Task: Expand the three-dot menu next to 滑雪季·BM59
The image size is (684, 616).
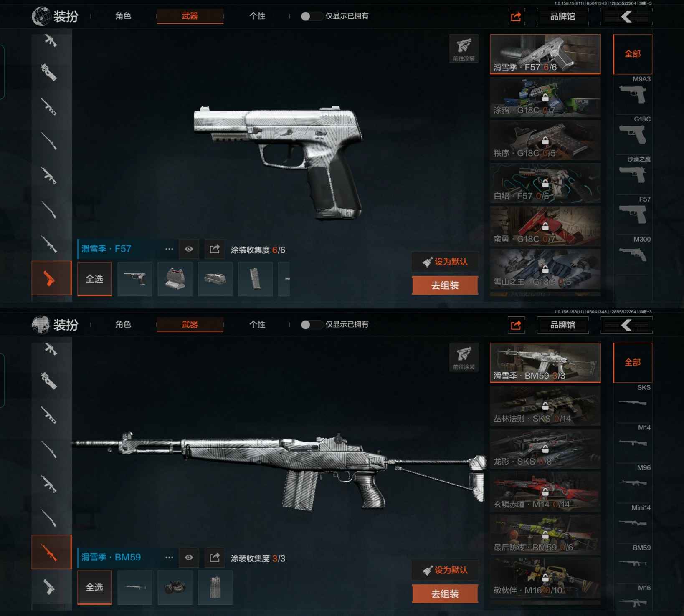Action: pos(169,558)
